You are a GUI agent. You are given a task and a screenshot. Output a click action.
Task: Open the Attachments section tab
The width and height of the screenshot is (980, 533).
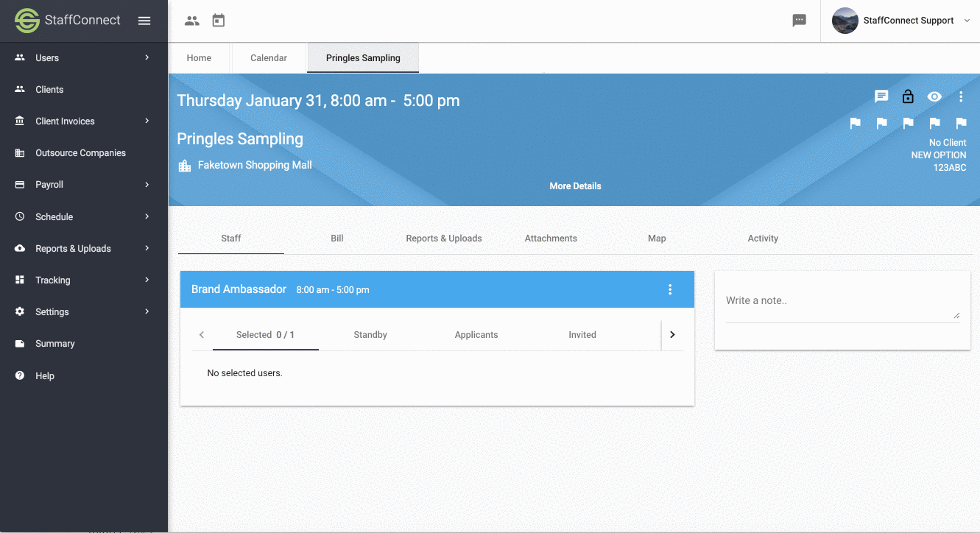pyautogui.click(x=551, y=239)
